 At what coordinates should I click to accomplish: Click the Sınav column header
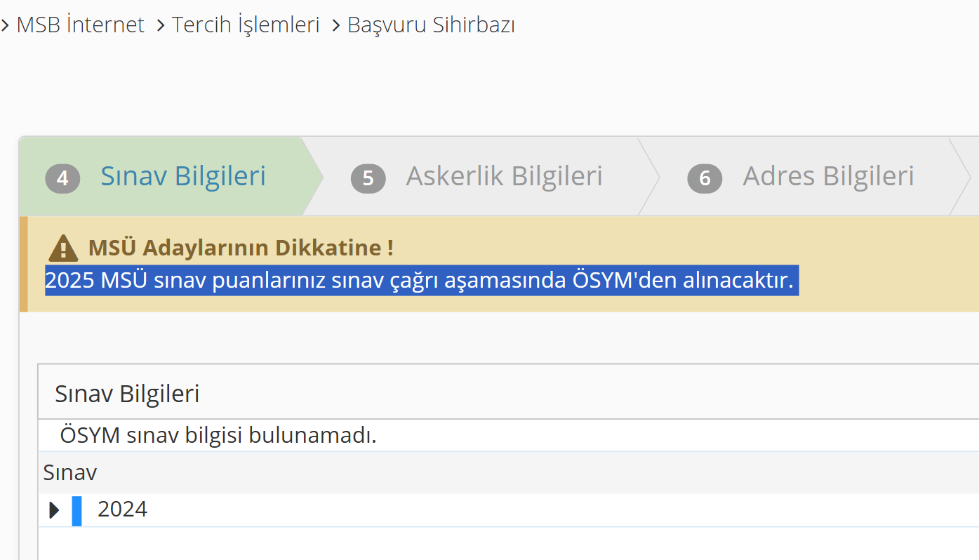69,472
